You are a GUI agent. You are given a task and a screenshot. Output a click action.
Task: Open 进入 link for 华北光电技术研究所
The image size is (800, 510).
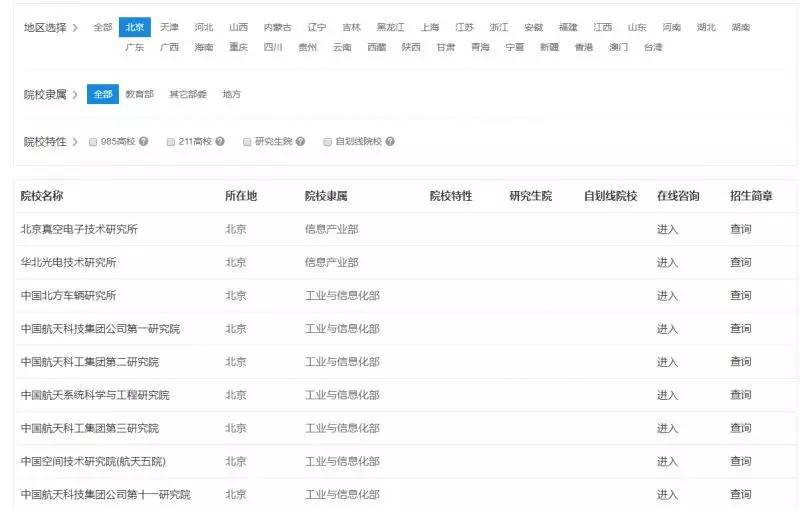(667, 262)
